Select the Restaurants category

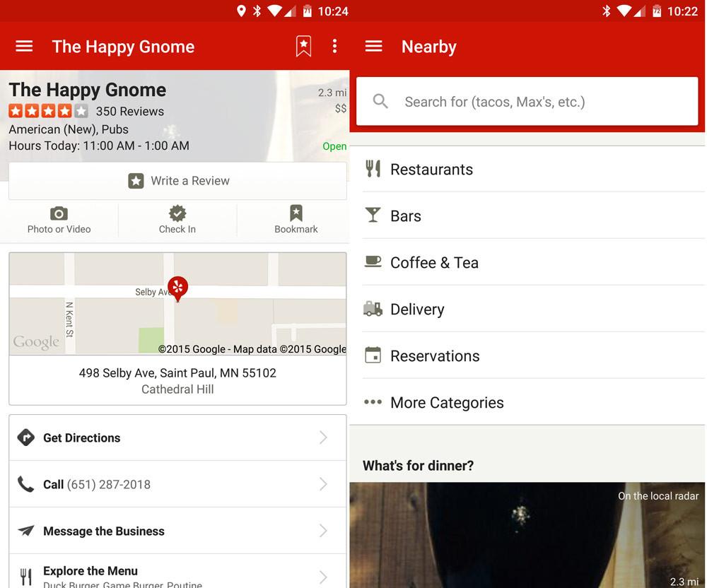(431, 170)
